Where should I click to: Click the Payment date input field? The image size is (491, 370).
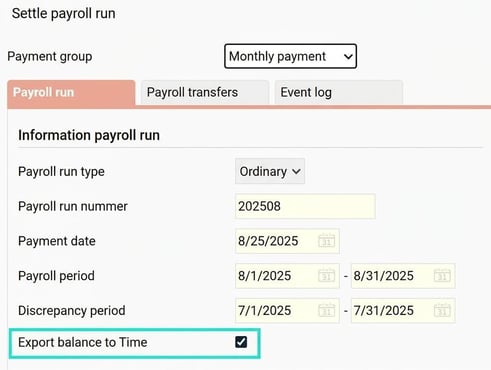(287, 241)
